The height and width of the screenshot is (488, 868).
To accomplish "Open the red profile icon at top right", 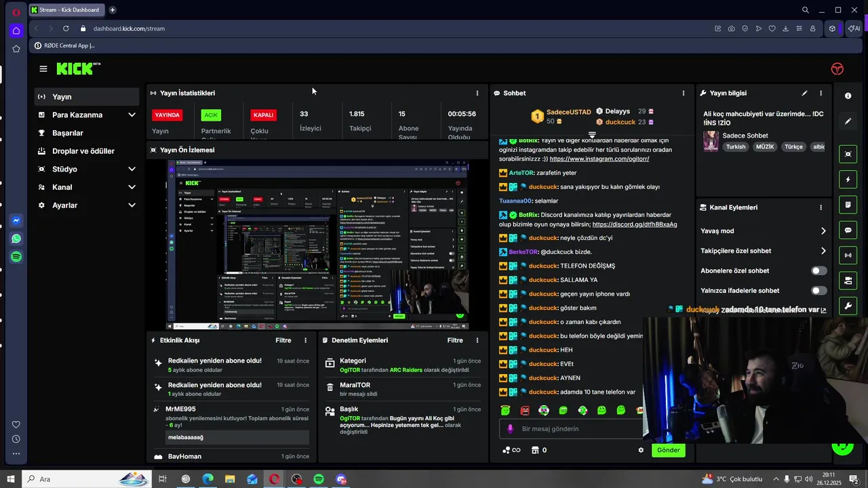I will coord(837,69).
